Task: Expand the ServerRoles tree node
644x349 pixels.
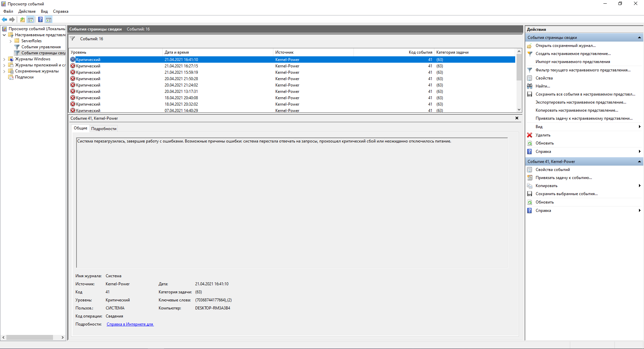Action: pos(10,41)
